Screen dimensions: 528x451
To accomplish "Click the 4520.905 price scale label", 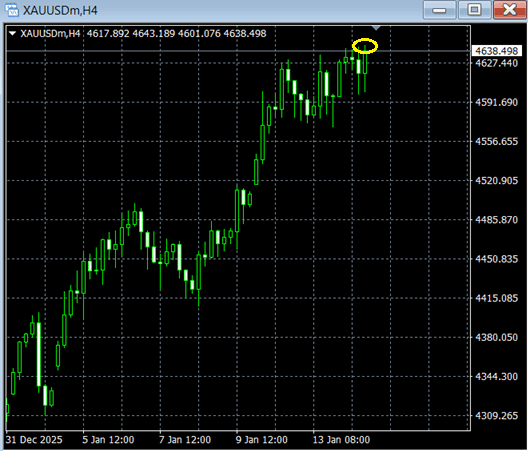I will 496,181.
